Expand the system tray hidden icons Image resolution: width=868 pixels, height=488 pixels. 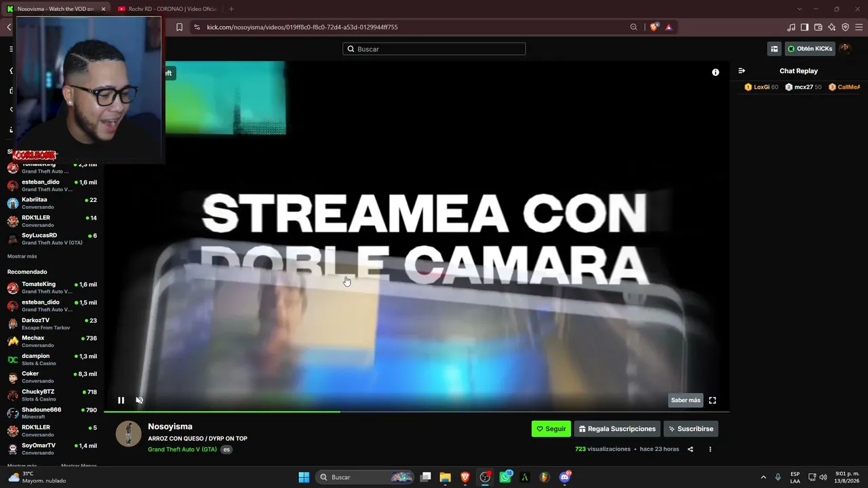(x=763, y=477)
